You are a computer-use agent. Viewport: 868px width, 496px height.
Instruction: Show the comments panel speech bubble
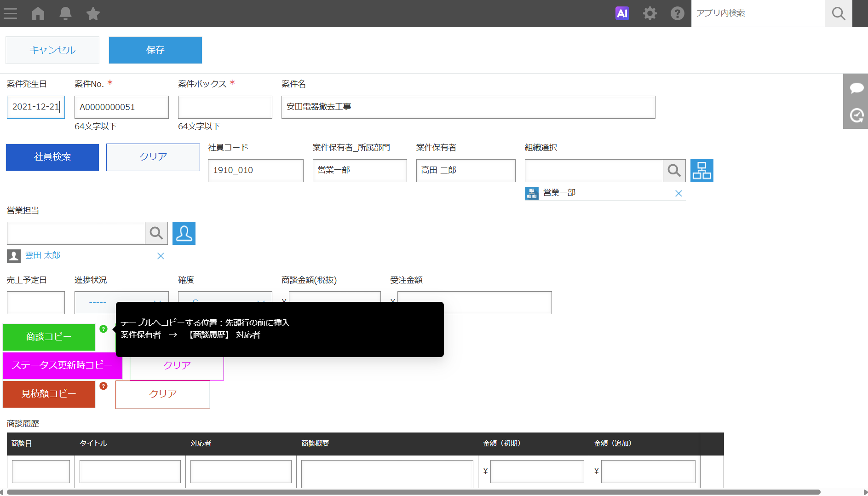click(856, 88)
